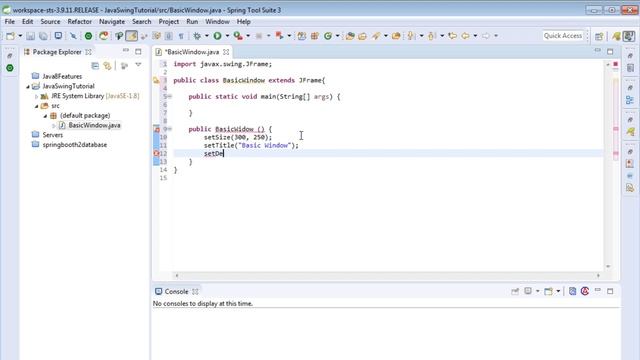Click the error marker on line 12
The height and width of the screenshot is (360, 640).
[x=156, y=153]
